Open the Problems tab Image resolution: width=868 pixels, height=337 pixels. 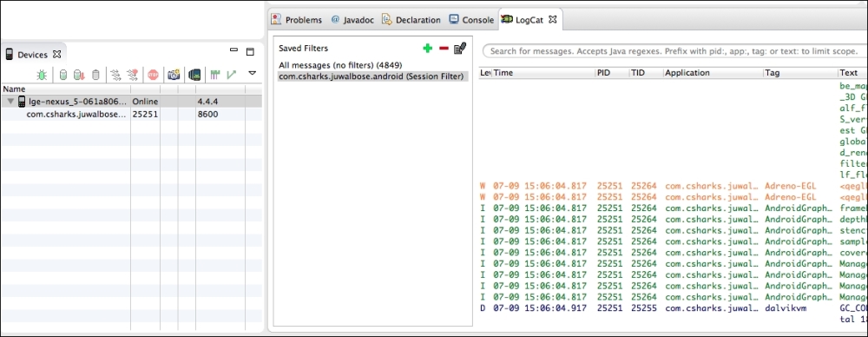pyautogui.click(x=296, y=20)
